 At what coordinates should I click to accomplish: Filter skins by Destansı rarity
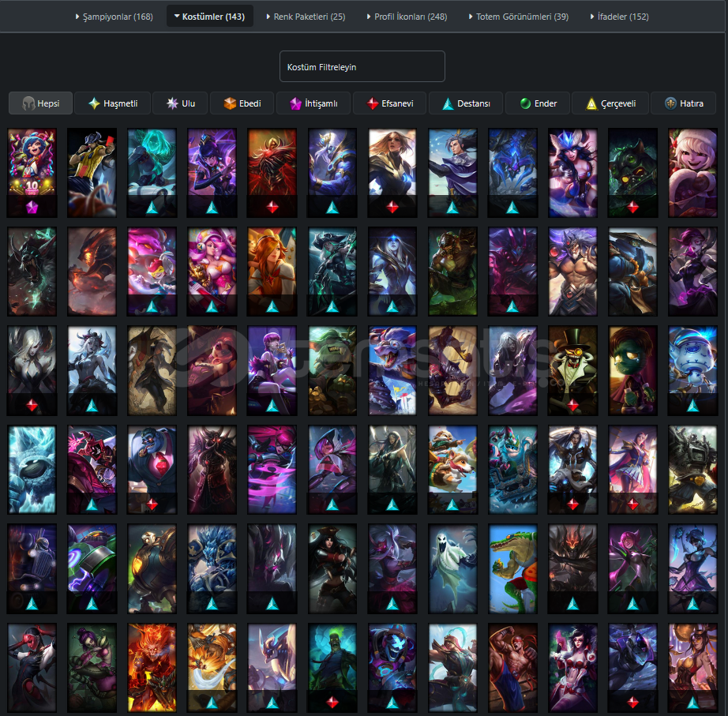click(466, 103)
